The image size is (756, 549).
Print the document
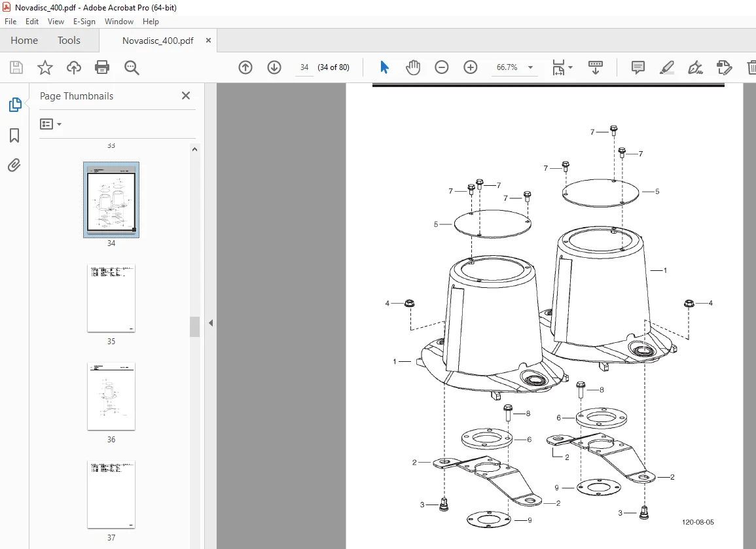(x=102, y=67)
